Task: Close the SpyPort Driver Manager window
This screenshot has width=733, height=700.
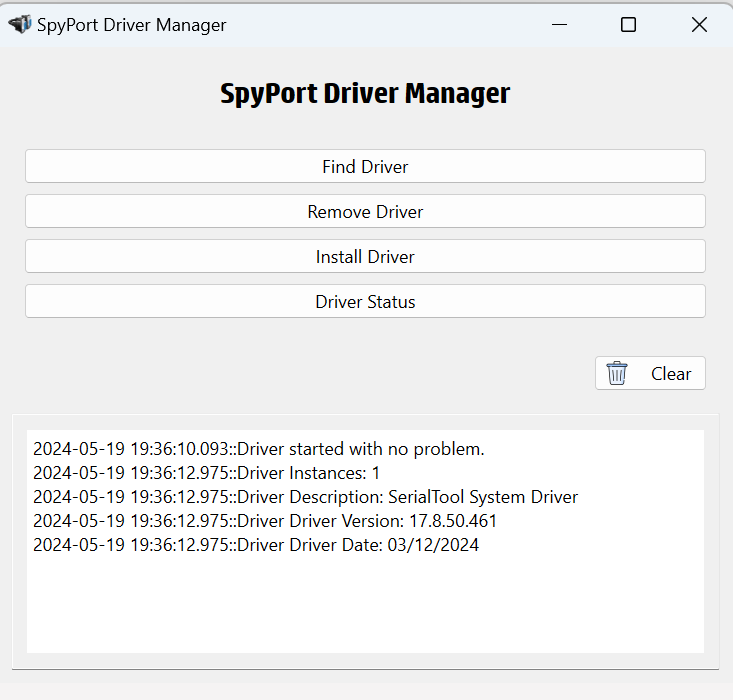Action: coord(699,24)
